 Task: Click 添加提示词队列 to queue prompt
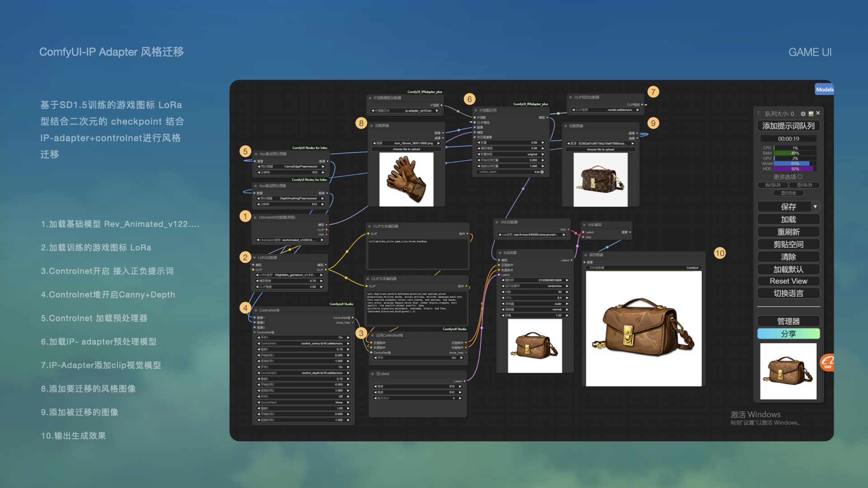788,126
